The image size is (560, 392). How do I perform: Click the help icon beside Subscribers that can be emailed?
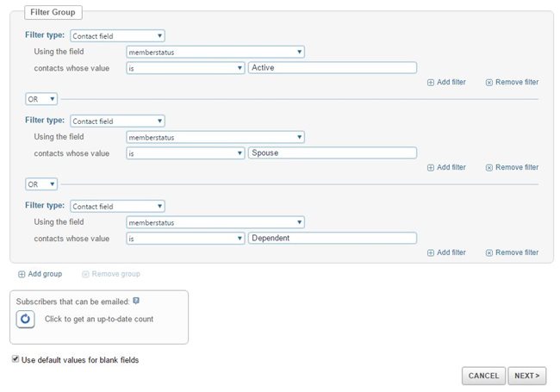136,301
